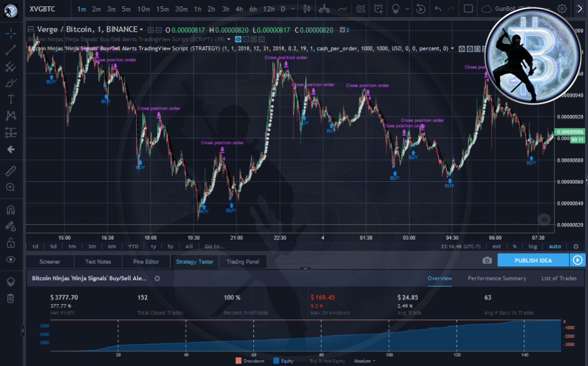Expand Verge / Bitcoin symbol dropdown
The image size is (588, 366).
click(x=141, y=29)
